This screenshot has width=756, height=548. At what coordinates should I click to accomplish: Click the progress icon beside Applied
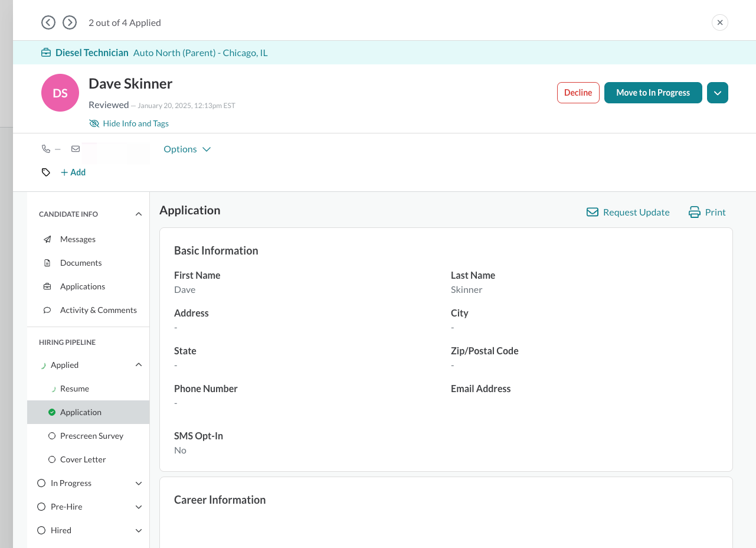tap(42, 365)
